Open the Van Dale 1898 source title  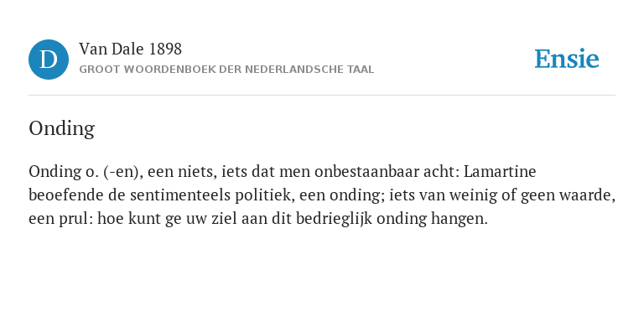click(x=130, y=49)
